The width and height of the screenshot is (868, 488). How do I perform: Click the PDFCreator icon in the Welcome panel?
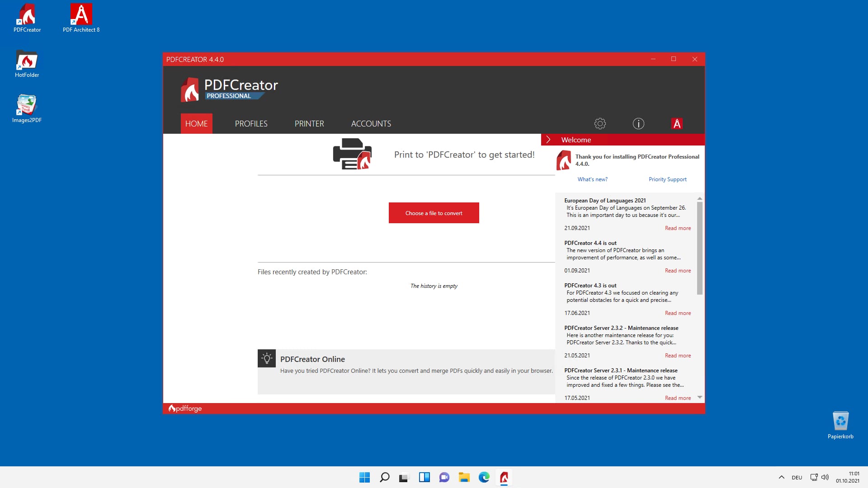click(x=563, y=160)
